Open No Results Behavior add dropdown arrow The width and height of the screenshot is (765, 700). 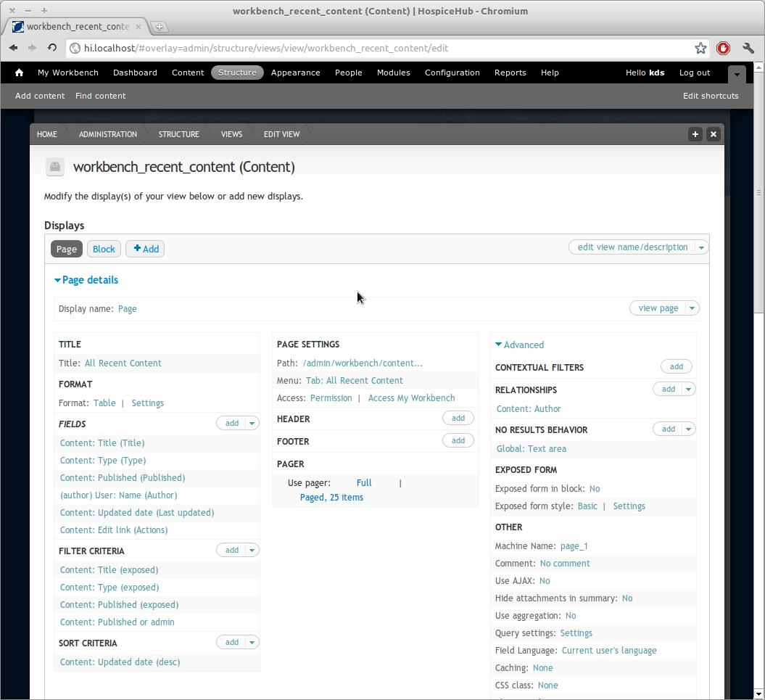pos(688,429)
